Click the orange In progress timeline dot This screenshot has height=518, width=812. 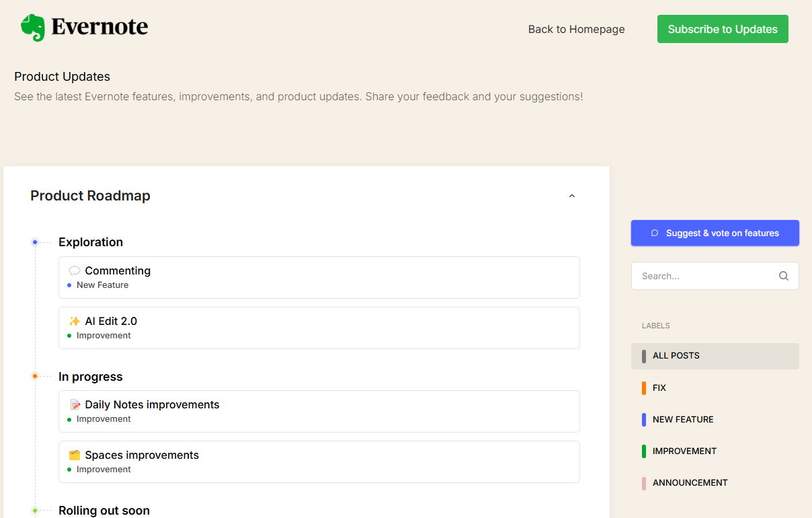tap(35, 376)
